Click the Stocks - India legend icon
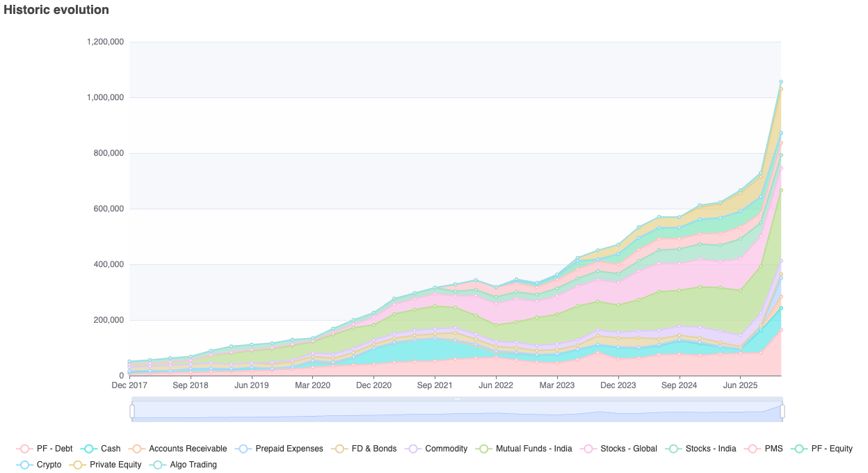Image resolution: width=868 pixels, height=473 pixels. [674, 449]
